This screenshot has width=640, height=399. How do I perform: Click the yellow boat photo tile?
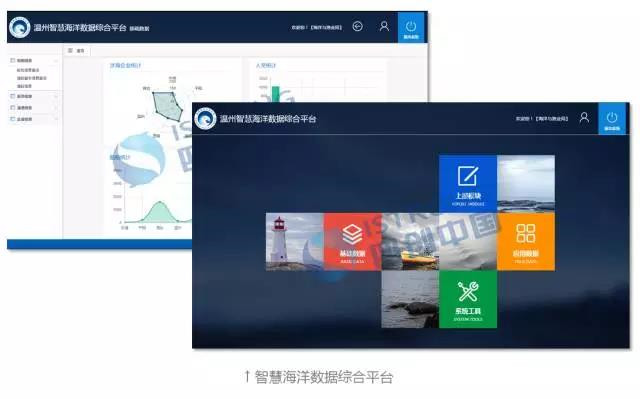410,241
